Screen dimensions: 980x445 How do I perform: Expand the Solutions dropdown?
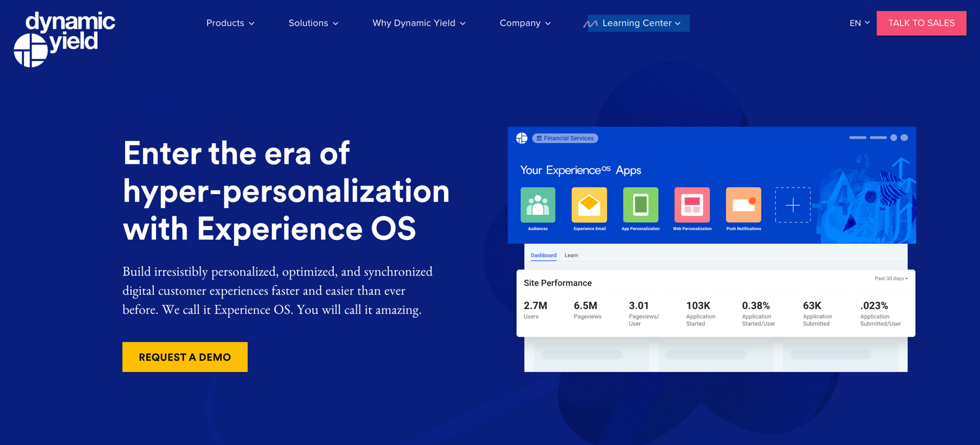313,23
